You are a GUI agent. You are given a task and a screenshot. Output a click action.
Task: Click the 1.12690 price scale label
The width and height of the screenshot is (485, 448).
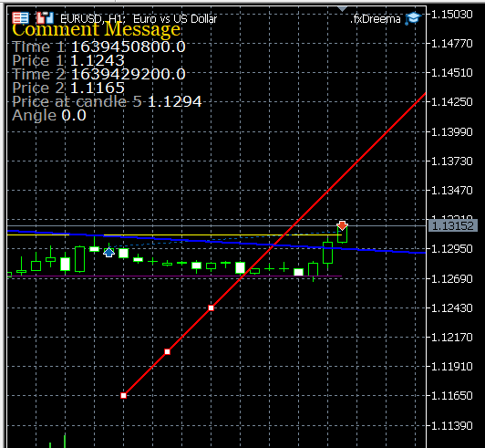point(451,278)
